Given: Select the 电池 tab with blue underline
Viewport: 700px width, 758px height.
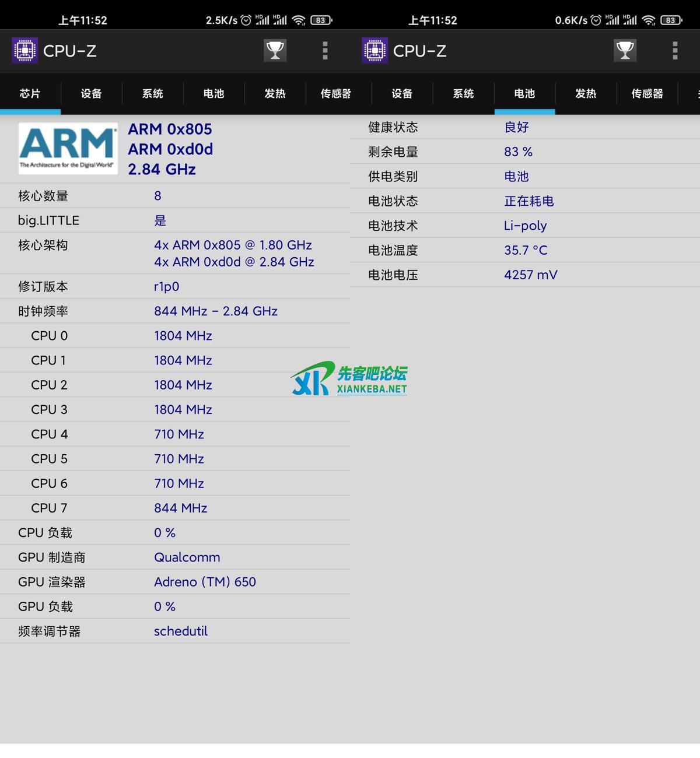Looking at the screenshot, I should click(x=524, y=94).
